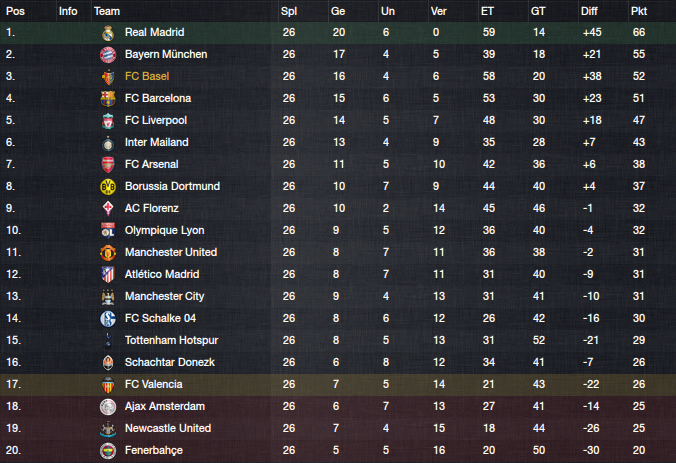Viewport: 676px width, 463px height.
Task: Open the Ajax Amsterdam team link
Action: click(165, 406)
